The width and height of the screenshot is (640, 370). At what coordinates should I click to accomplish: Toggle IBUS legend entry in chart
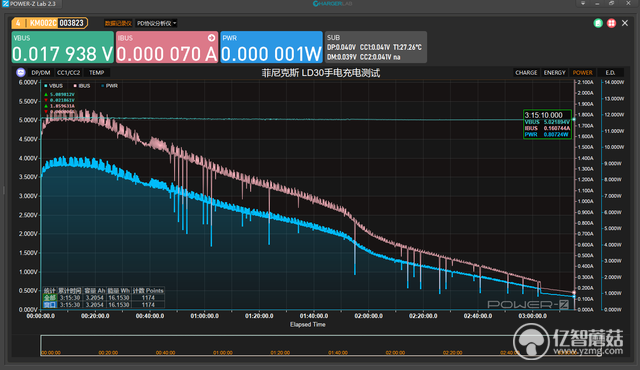click(x=82, y=86)
